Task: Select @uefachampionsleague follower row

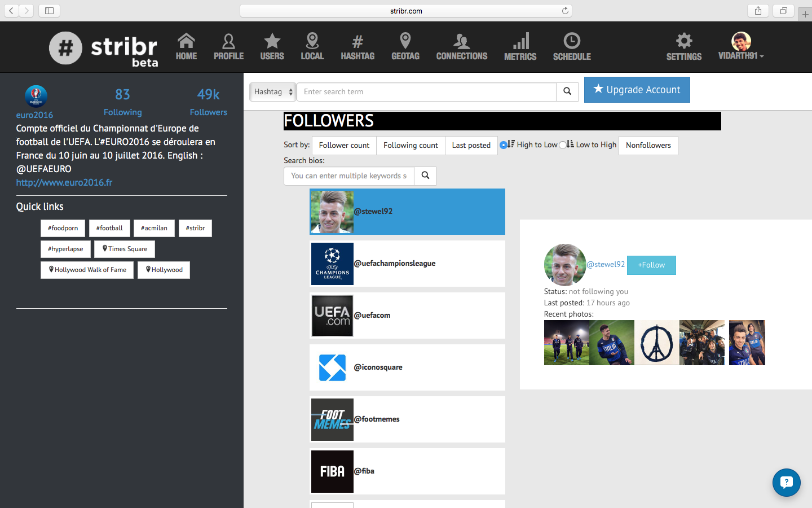Action: [407, 264]
